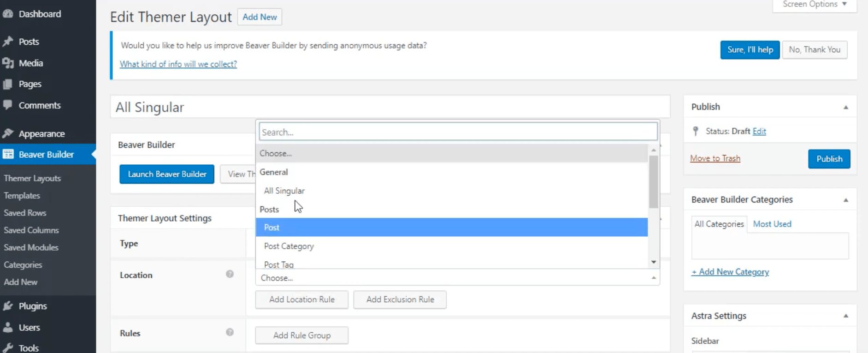The width and height of the screenshot is (868, 353).
Task: Click the Pages icon in sidebar
Action: click(x=8, y=84)
